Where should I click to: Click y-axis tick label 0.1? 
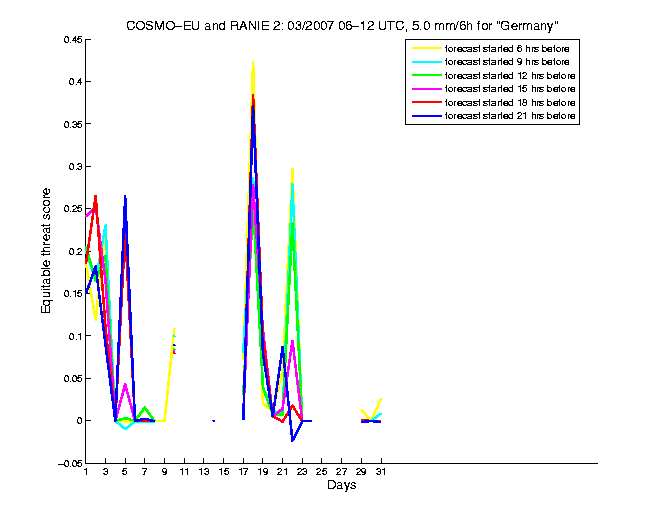(x=75, y=336)
